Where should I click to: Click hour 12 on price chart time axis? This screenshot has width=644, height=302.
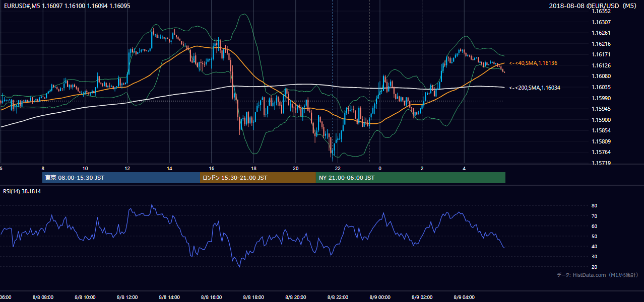pos(127,168)
